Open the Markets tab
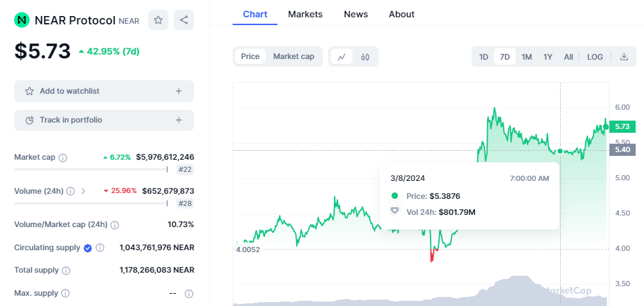644x306 pixels. coord(305,14)
